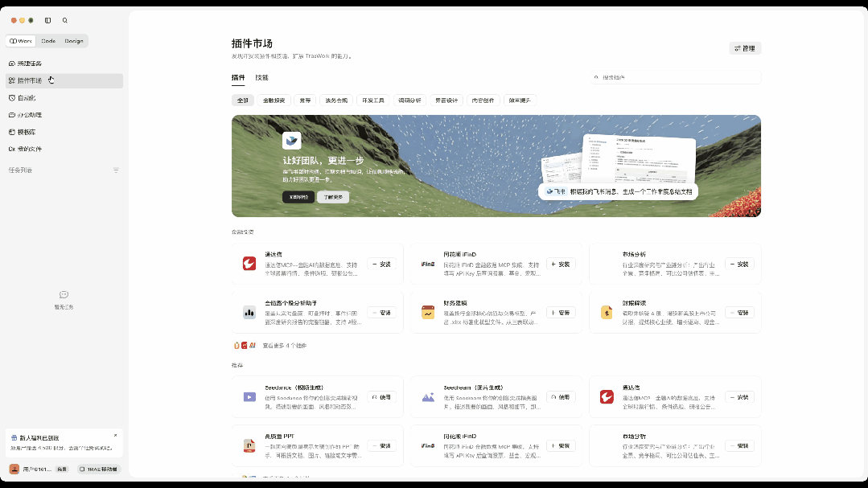Click the red 通达信 icon in 推荐 section
868x488 pixels.
tap(607, 397)
